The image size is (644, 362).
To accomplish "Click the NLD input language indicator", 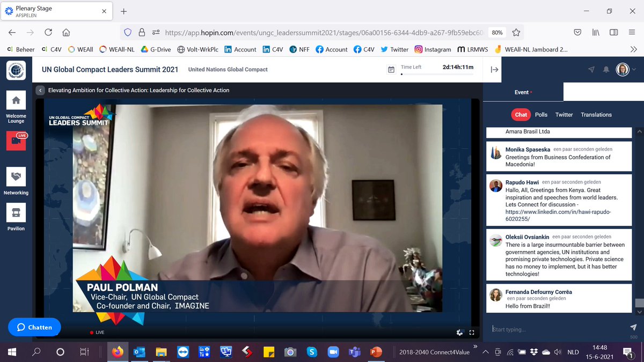I will [573, 352].
